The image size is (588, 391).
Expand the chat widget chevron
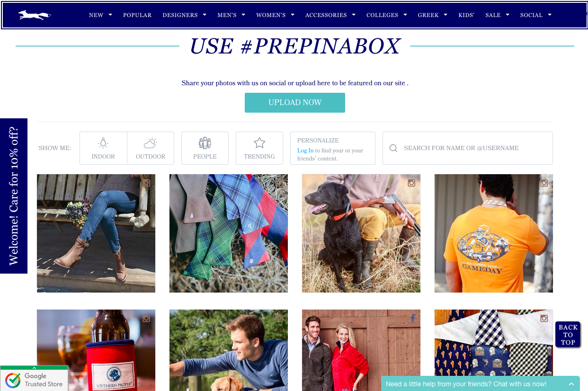(571, 384)
